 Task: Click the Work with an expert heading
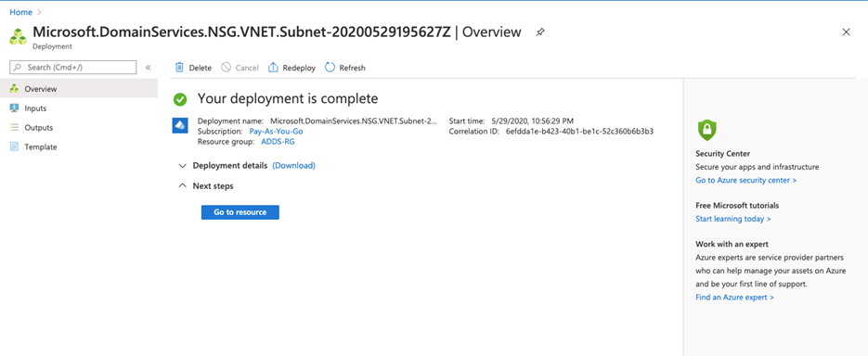(732, 244)
